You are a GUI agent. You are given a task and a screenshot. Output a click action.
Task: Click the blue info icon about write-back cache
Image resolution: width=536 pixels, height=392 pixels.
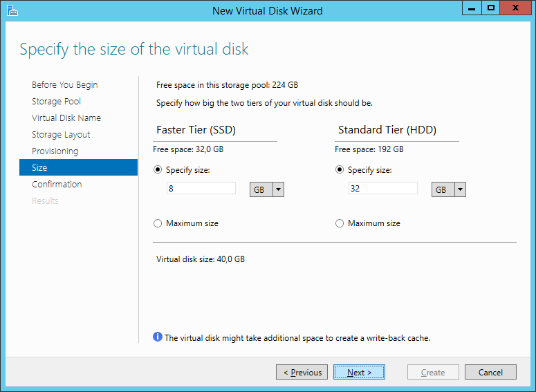coord(157,337)
